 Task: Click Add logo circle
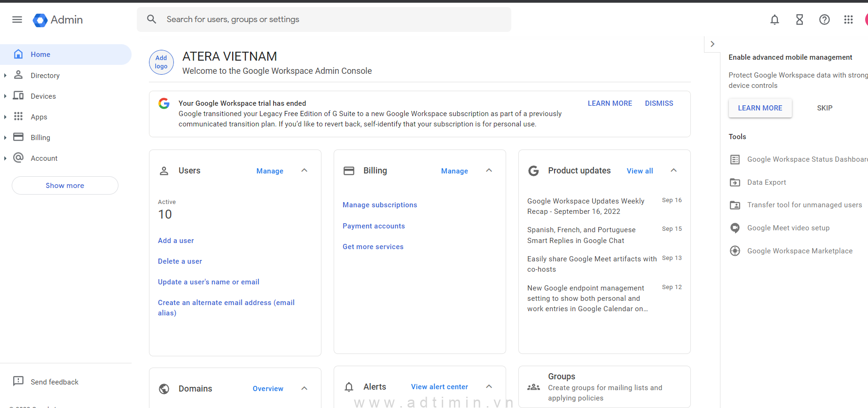(161, 62)
